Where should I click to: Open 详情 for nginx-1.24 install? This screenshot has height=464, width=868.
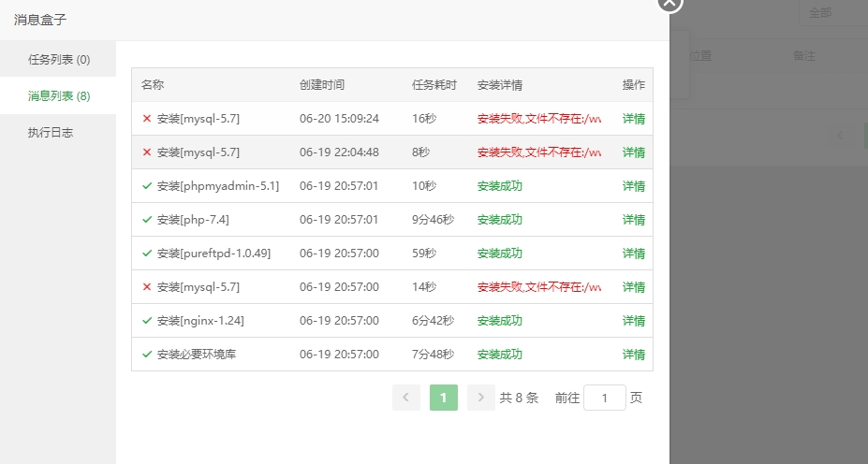click(633, 321)
